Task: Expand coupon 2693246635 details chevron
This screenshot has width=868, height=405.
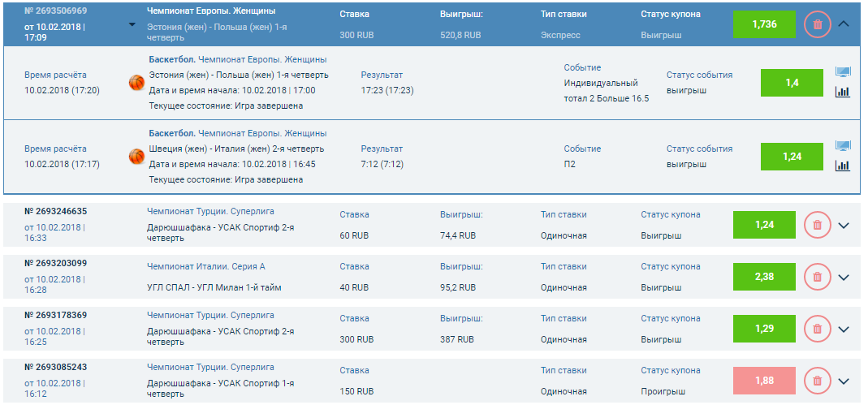Action: click(843, 226)
